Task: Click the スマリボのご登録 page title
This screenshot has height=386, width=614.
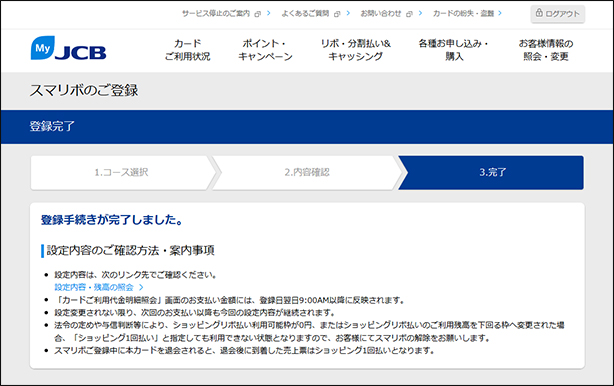Action: coord(84,90)
